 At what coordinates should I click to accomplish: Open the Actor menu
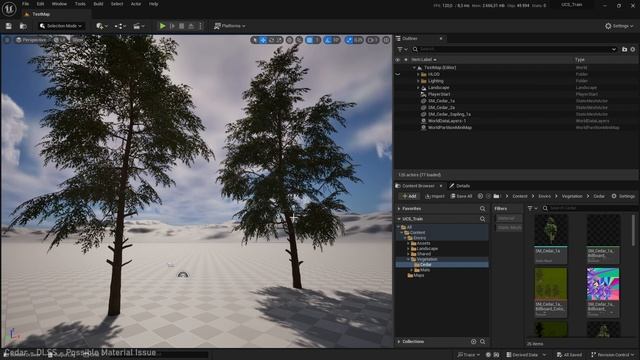(136, 4)
